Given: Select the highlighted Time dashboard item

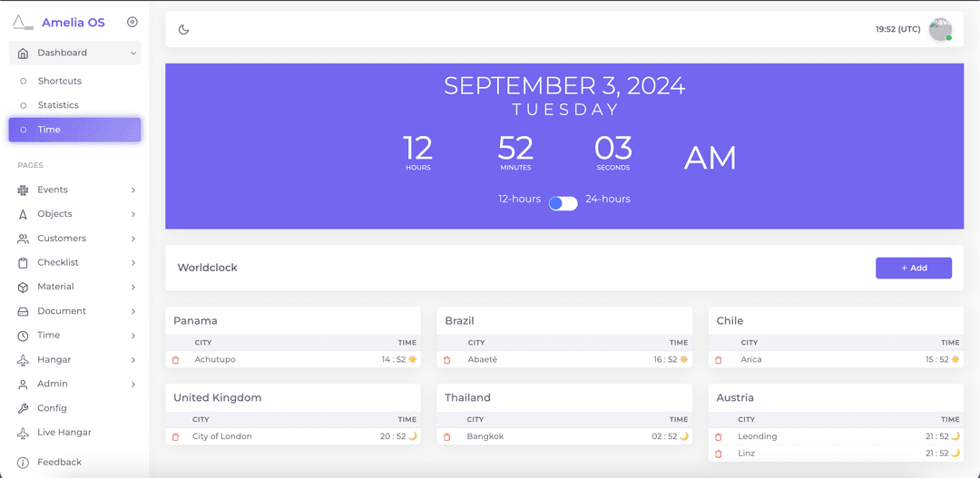Looking at the screenshot, I should 75,130.
